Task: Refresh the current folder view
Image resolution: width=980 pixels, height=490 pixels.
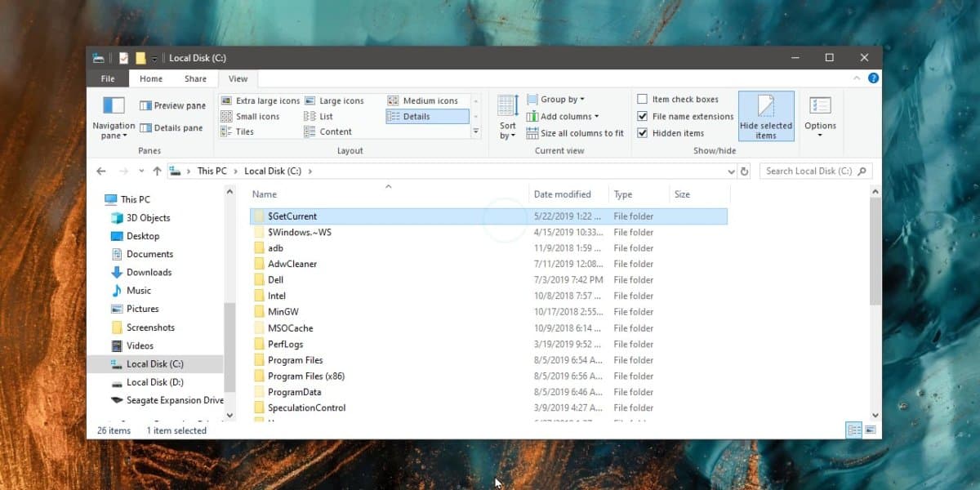Action: point(744,171)
